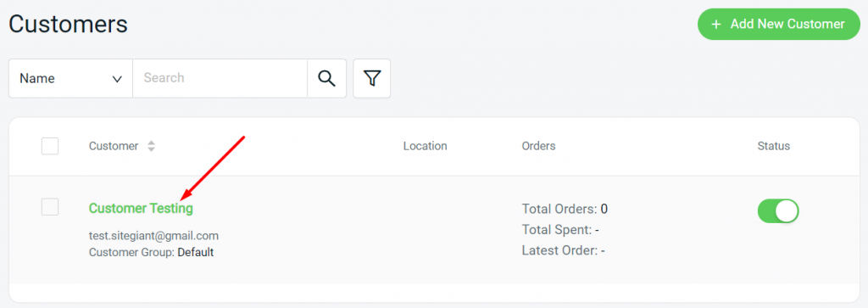Click the test.sitegiant@gmail.com email text
The image size is (868, 308).
pos(154,236)
